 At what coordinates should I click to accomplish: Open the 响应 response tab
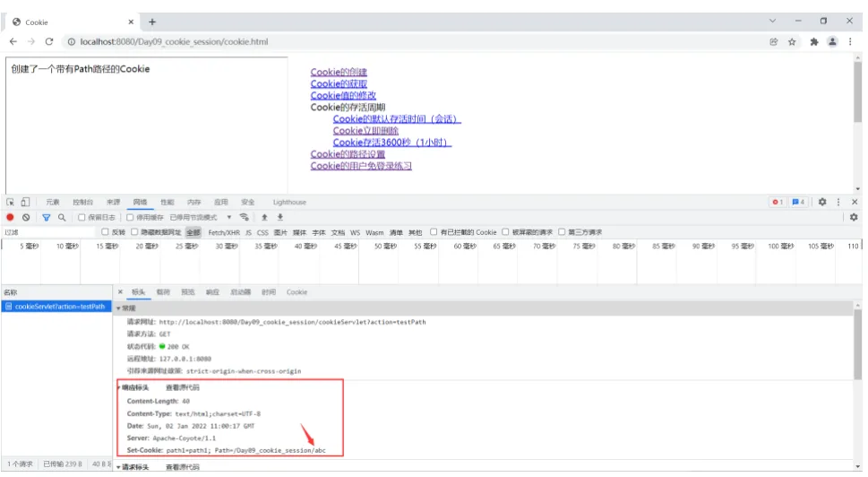point(212,292)
